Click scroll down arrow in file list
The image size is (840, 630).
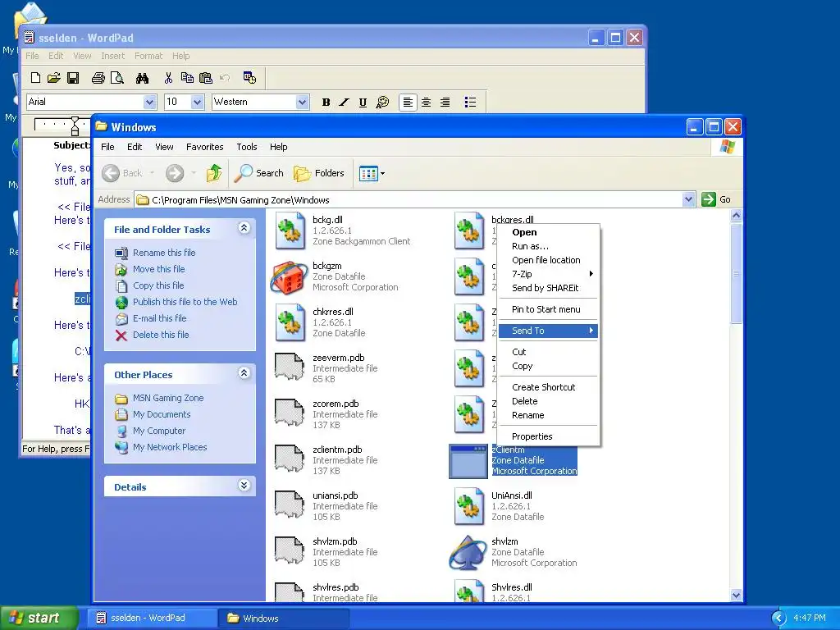pyautogui.click(x=736, y=596)
